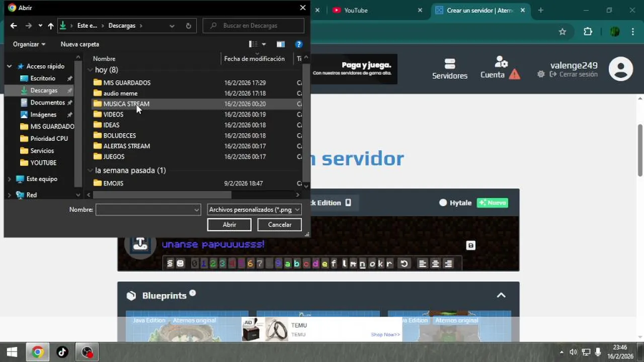Select the Hytale game option
The image size is (644, 362).
point(455,203)
